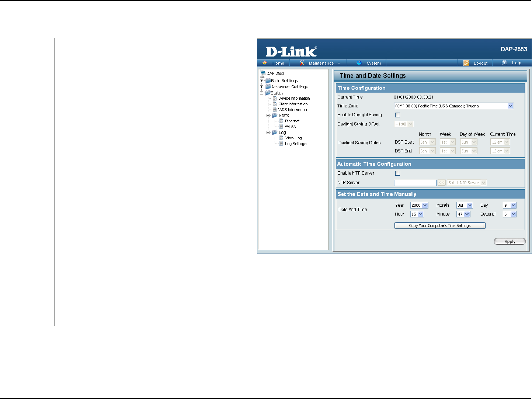Focus the NTP Server text field

(x=415, y=183)
